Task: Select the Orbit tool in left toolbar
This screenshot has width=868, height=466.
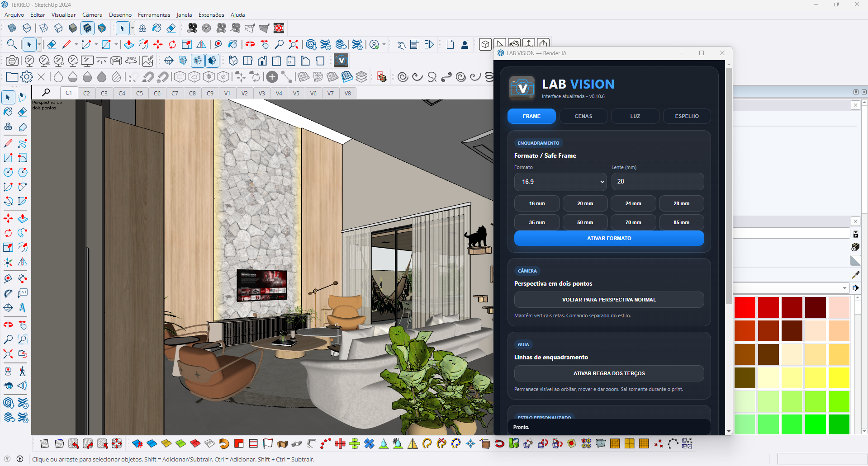Action: click(x=8, y=325)
